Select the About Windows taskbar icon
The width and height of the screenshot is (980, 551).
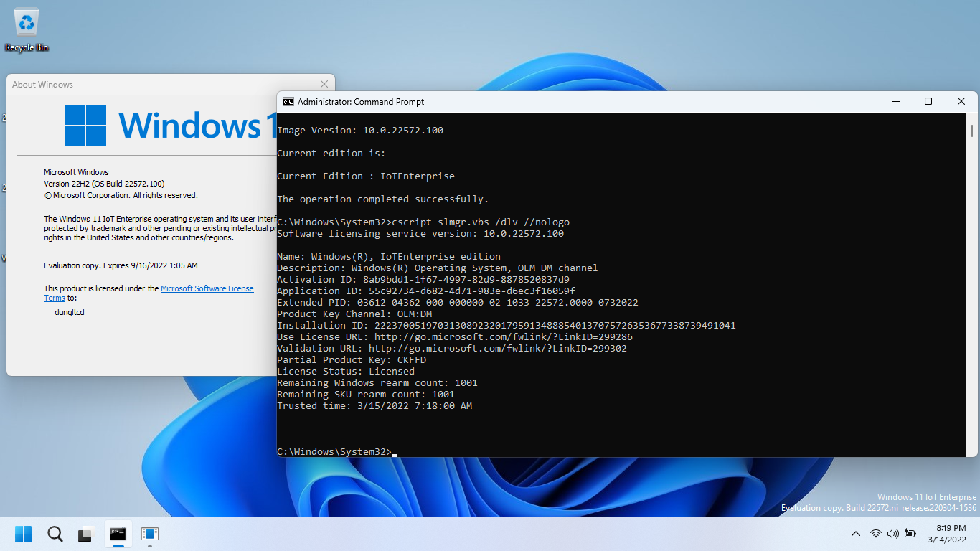point(149,534)
